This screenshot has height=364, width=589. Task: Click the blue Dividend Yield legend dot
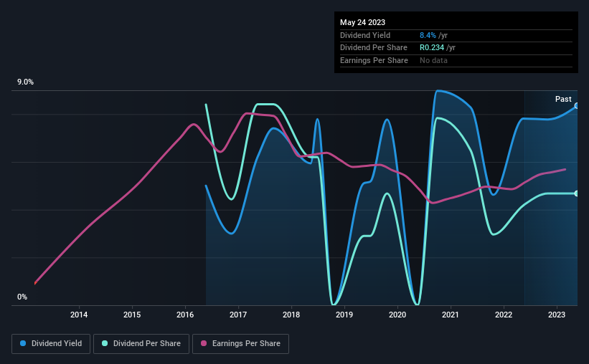click(23, 343)
